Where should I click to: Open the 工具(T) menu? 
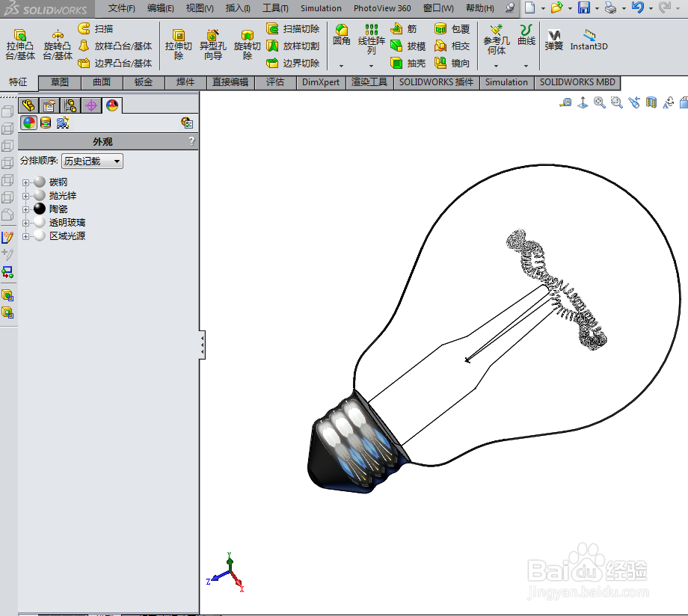(x=275, y=8)
